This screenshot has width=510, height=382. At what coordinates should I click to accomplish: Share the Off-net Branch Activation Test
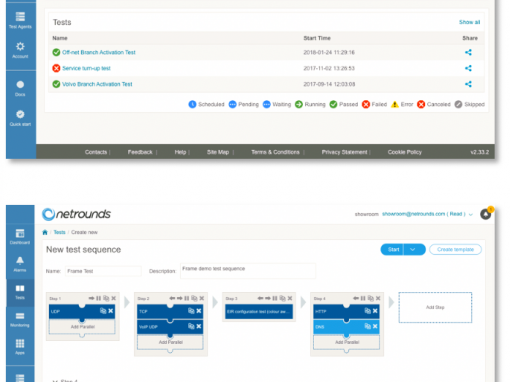[468, 52]
